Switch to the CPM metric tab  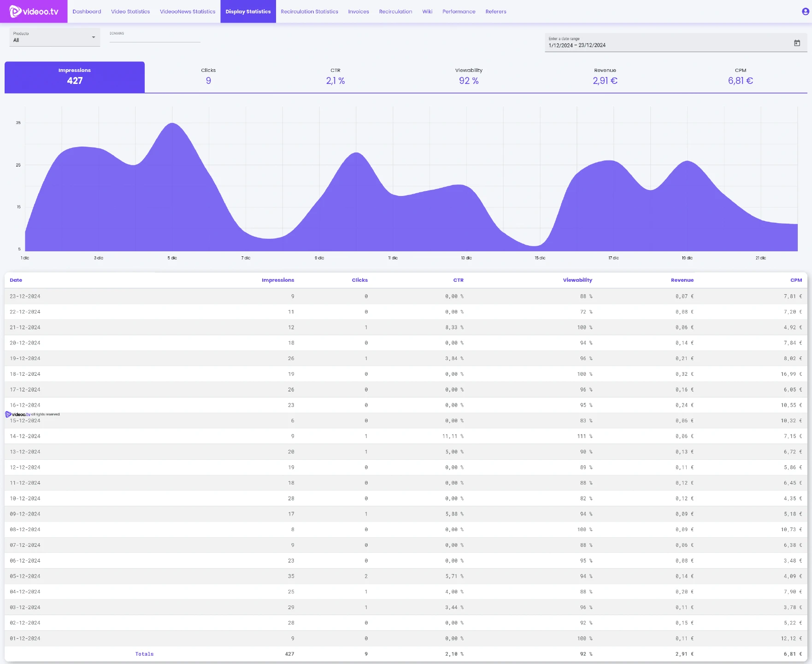point(740,77)
